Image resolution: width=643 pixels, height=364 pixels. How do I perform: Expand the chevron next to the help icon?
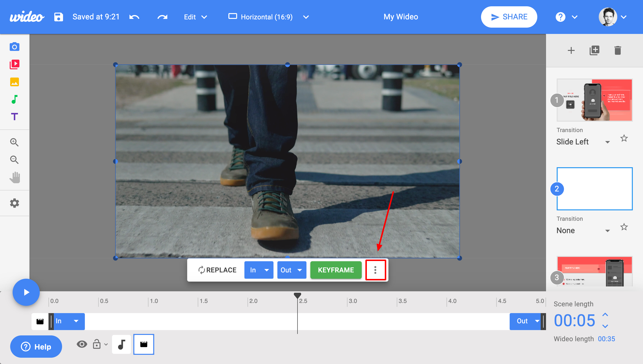(x=575, y=17)
